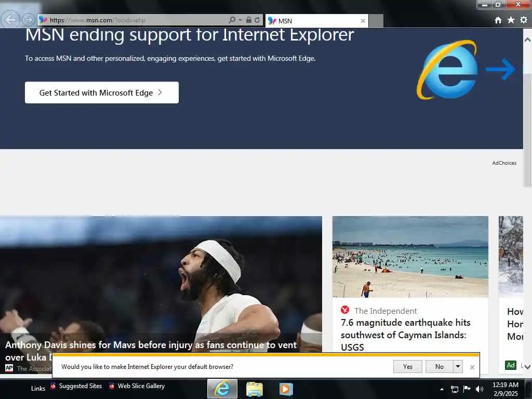Open a new blank tab

coord(376,21)
